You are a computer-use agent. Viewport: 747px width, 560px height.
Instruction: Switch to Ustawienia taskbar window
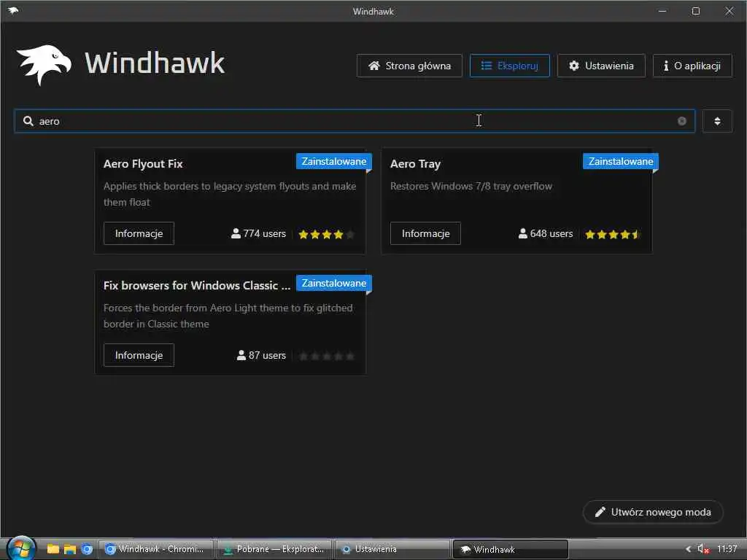click(392, 549)
